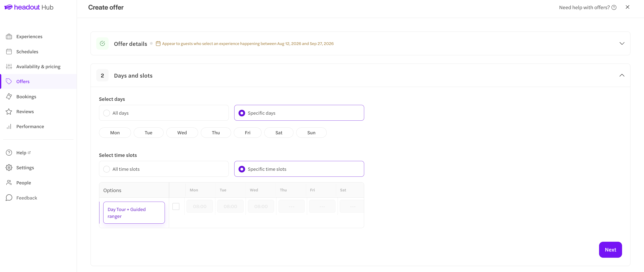Click the Schedules calendar icon
The height and width of the screenshot is (272, 644).
[x=9, y=52]
